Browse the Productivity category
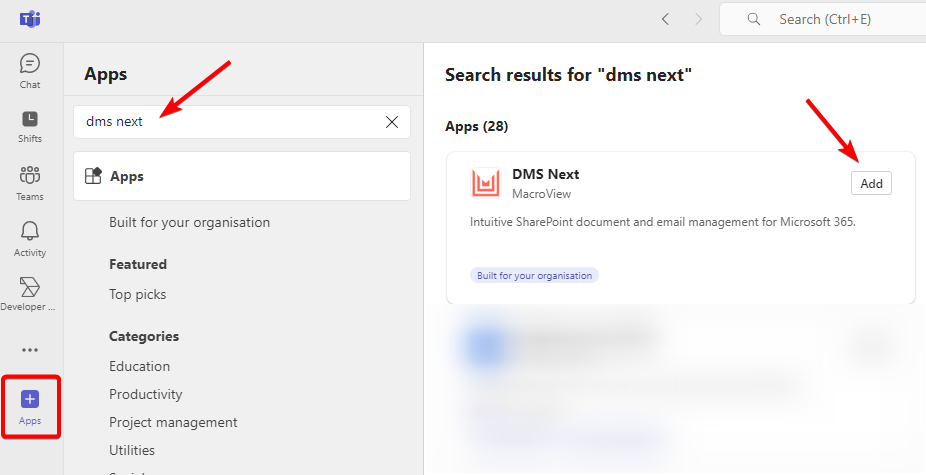Screen dimensions: 926x475 click(x=145, y=394)
